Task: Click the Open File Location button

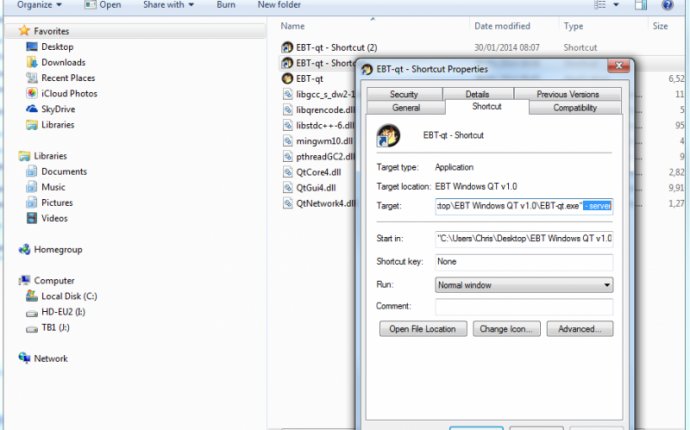Action: [x=423, y=329]
